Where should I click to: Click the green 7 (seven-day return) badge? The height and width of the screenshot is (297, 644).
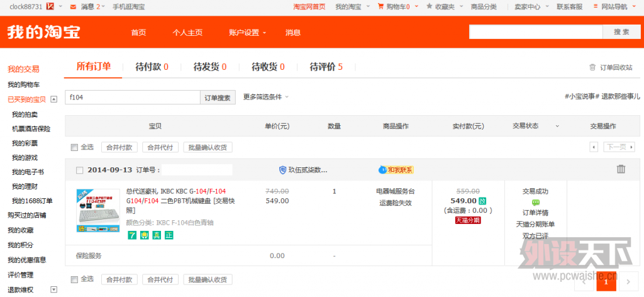[x=131, y=235]
